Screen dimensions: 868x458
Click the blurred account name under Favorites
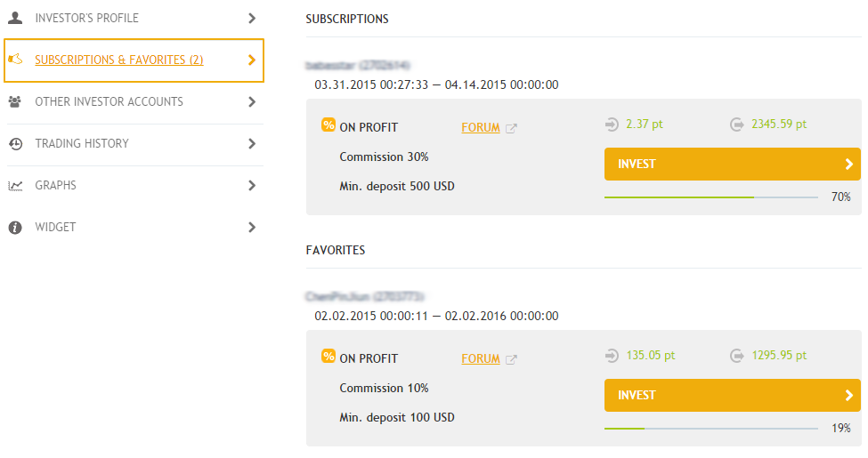tap(365, 297)
